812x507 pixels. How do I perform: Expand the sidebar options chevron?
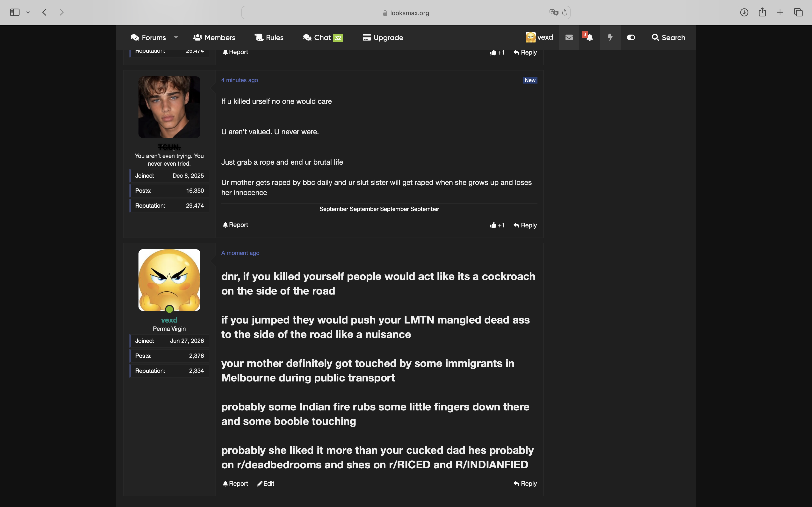28,12
